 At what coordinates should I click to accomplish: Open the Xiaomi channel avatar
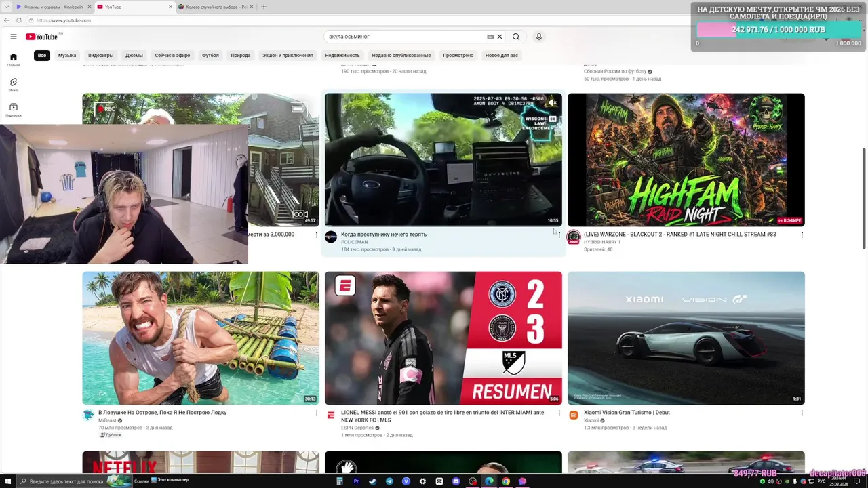click(x=574, y=415)
